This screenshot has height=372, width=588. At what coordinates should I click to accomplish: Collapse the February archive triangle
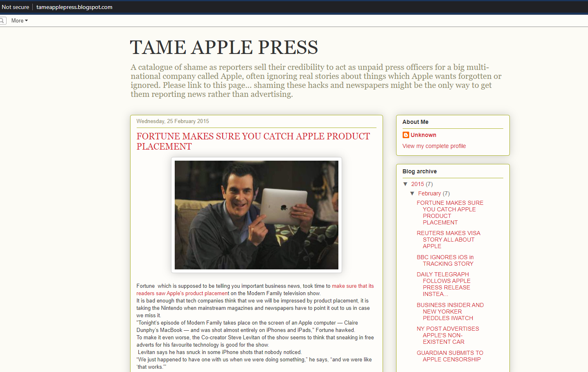coord(412,193)
